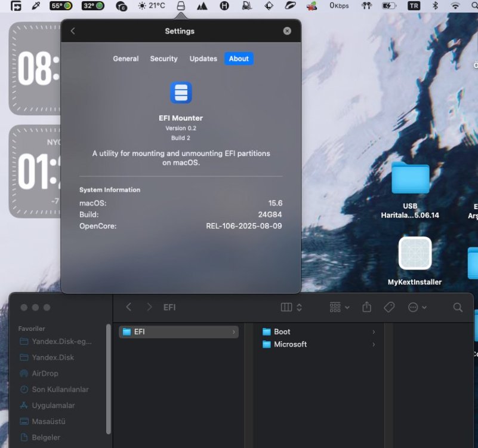Image resolution: width=478 pixels, height=448 pixels.
Task: Click the mountain peaks menu bar icon
Action: click(202, 6)
